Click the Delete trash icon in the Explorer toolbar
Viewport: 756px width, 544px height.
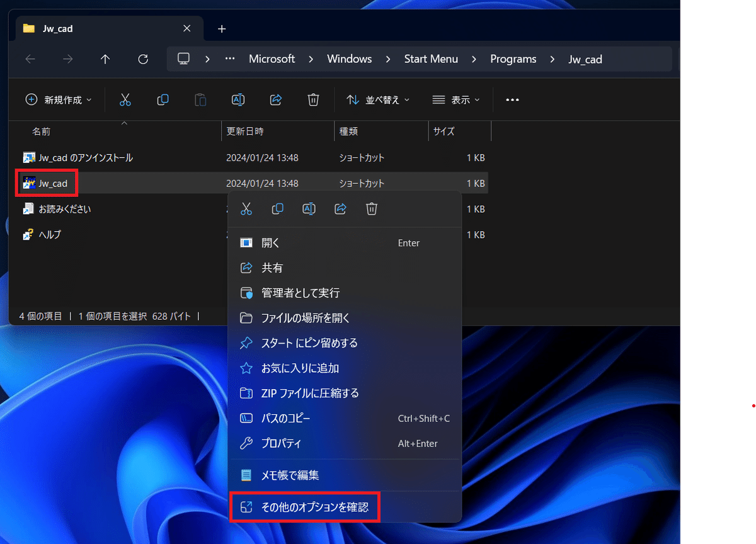coord(313,99)
